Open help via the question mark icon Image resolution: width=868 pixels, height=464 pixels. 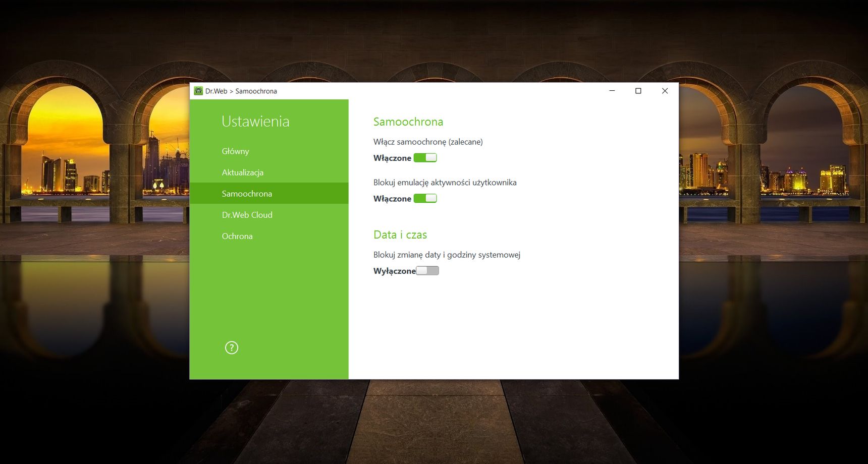coord(232,347)
